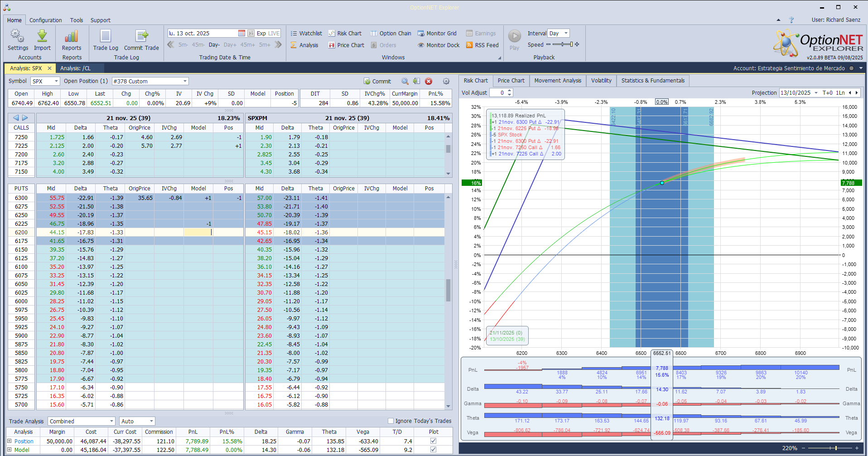Viewport: 868px width, 456px height.
Task: Open the Projection date dropdown
Action: (x=816, y=92)
